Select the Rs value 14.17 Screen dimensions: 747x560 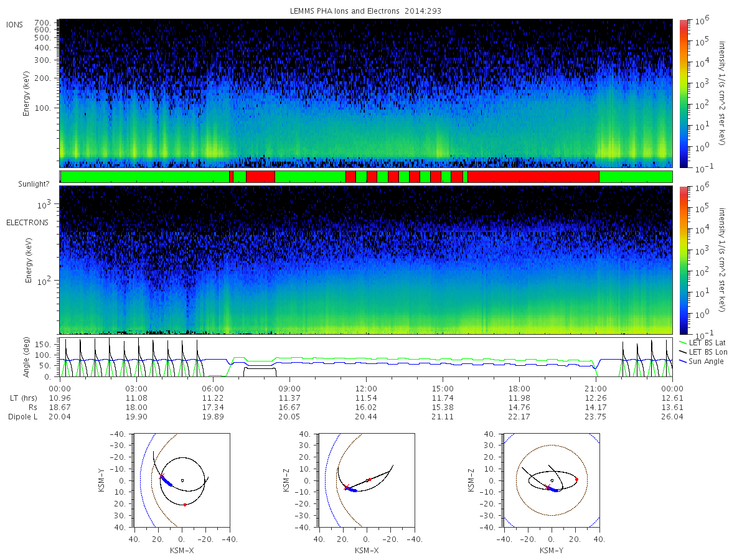(596, 407)
